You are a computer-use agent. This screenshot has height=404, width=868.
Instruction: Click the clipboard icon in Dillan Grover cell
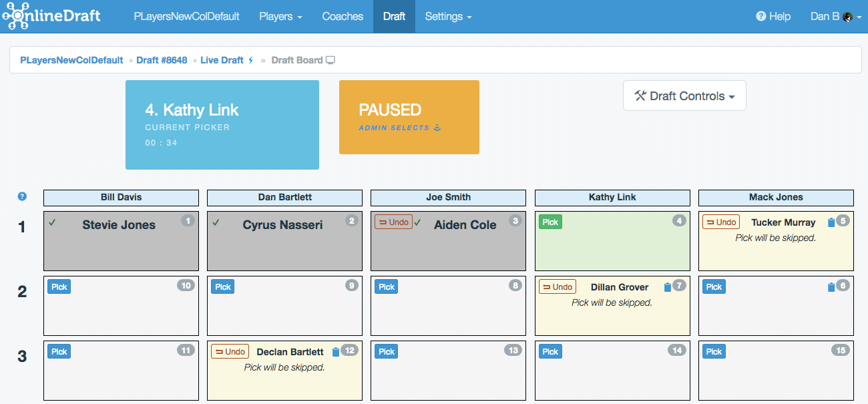(668, 287)
